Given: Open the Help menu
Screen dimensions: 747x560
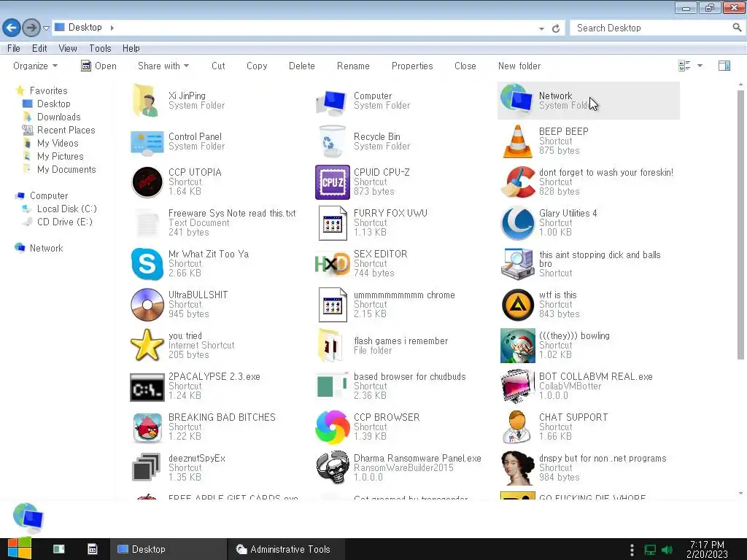Looking at the screenshot, I should pyautogui.click(x=131, y=48).
